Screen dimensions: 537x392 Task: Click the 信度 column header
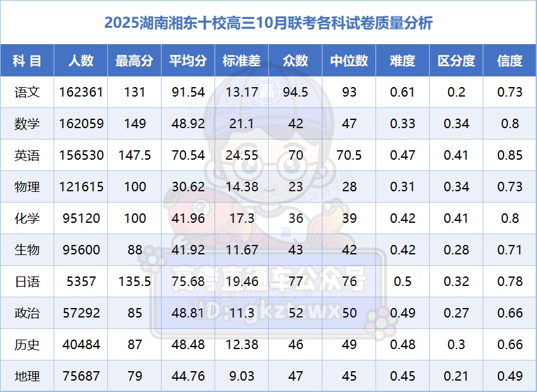(x=510, y=61)
